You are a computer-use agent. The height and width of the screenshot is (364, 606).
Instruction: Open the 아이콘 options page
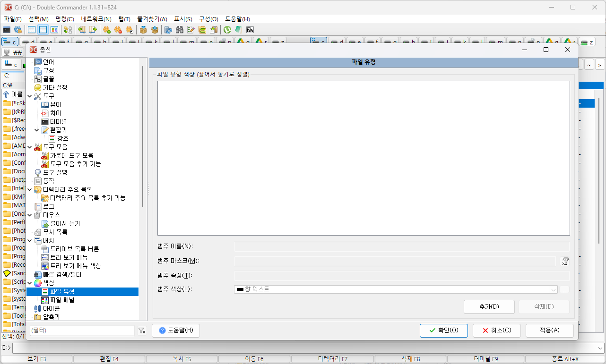(51, 308)
